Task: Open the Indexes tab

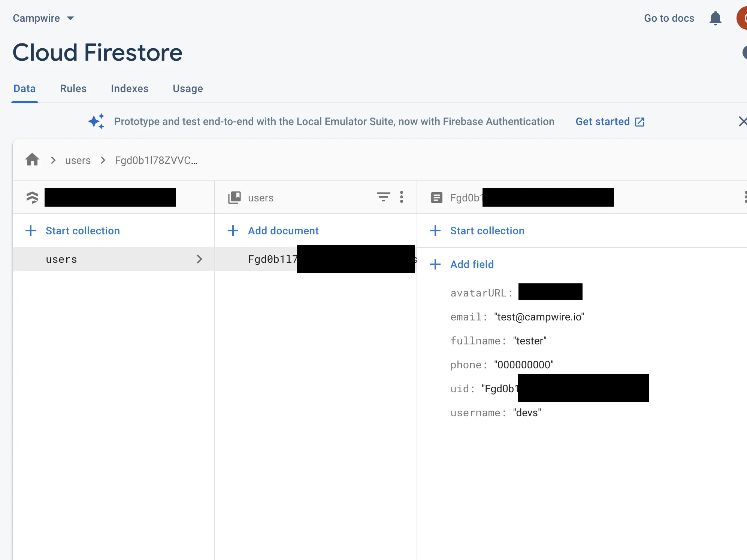Action: coord(130,88)
